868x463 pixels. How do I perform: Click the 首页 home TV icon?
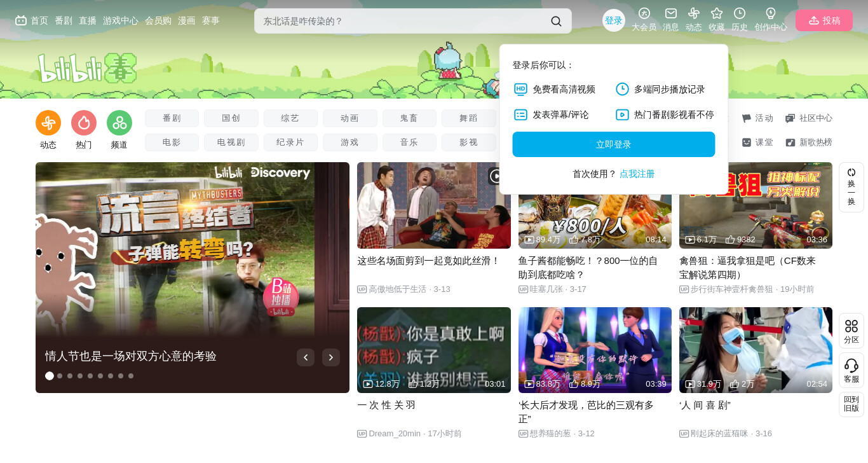click(21, 20)
